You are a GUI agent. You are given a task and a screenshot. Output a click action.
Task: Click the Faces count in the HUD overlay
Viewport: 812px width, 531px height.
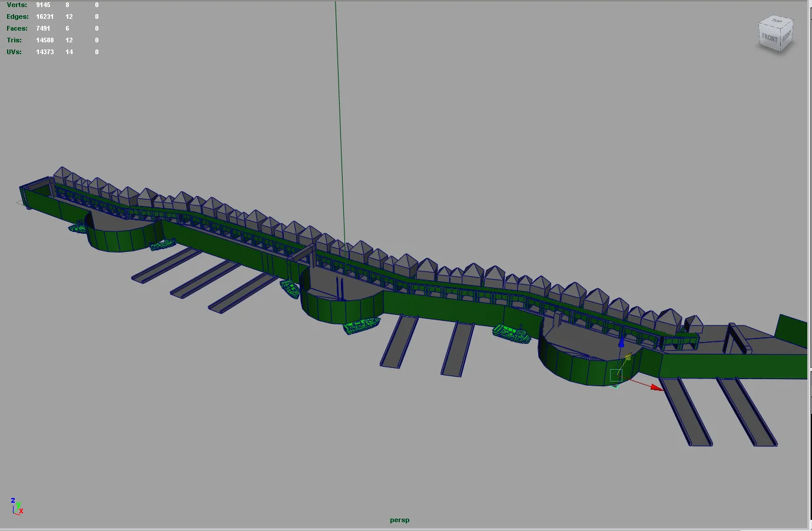click(42, 28)
